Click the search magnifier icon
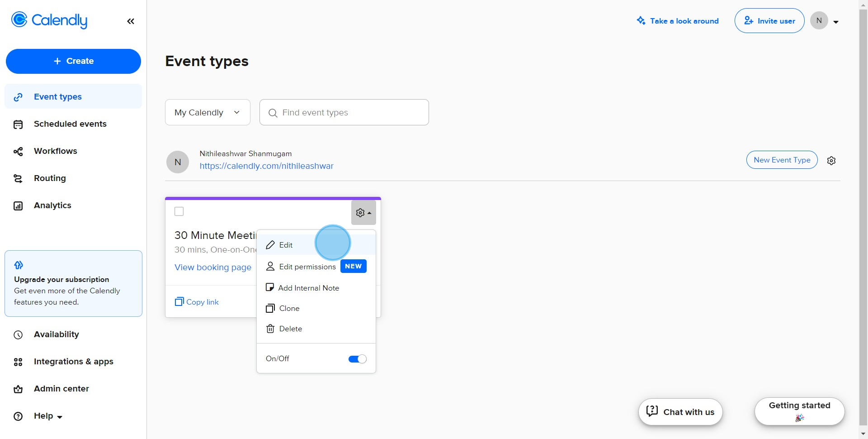Screen dimensions: 868x439 pos(273,113)
